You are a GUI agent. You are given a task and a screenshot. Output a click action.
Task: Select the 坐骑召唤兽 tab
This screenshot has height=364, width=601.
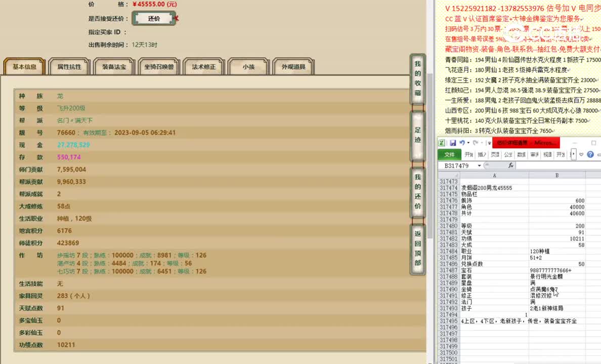point(159,66)
